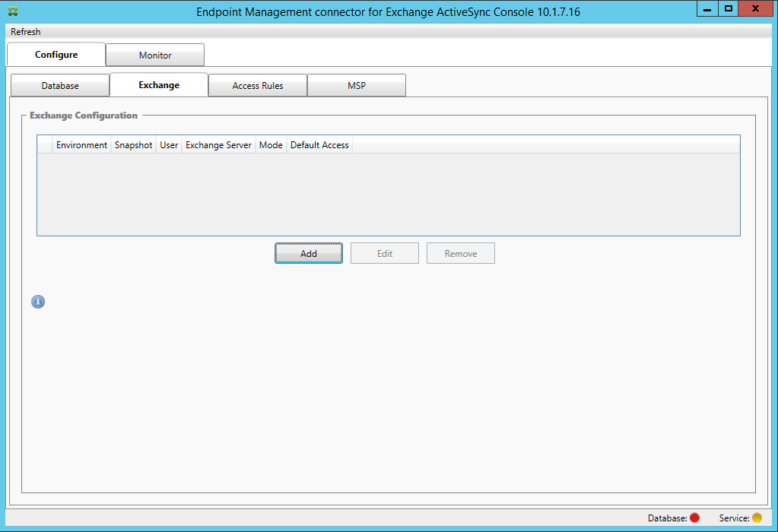Click the disabled Edit button
This screenshot has width=778, height=532.
pyautogui.click(x=385, y=253)
